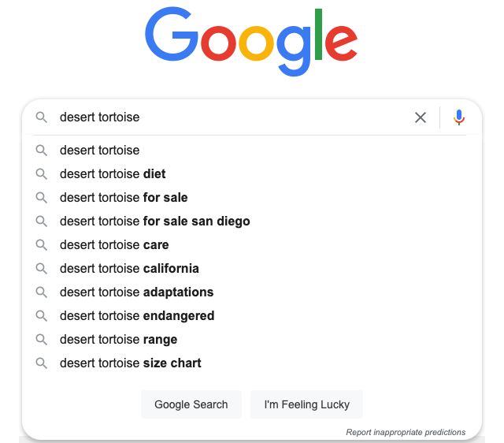Select the 'desert tortoise for sale' suggestion

[124, 198]
